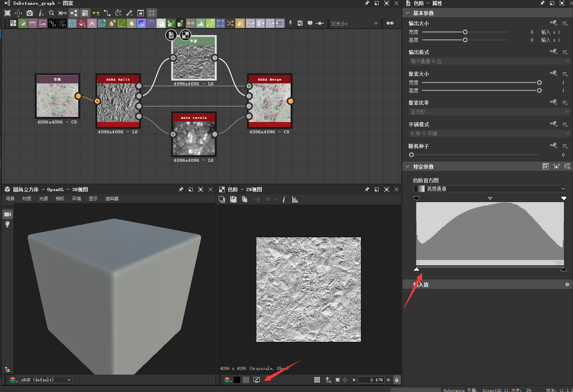Click the camera screenshot icon in graph toolbar

30,13
